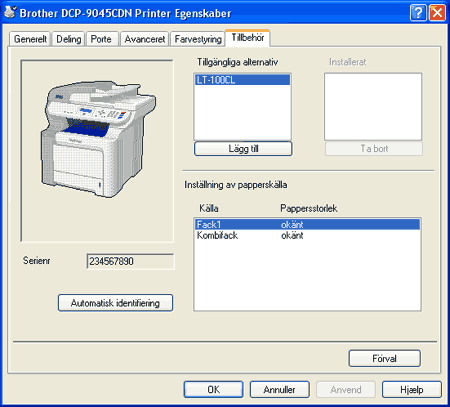The height and width of the screenshot is (407, 450).
Task: Open the Farvestyring tab
Action: pyautogui.click(x=198, y=39)
